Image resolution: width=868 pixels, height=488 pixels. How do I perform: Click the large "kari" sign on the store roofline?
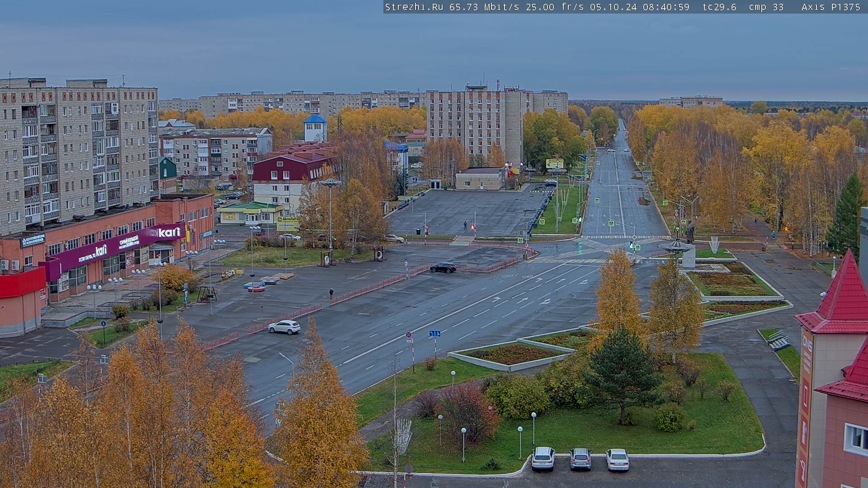170,232
